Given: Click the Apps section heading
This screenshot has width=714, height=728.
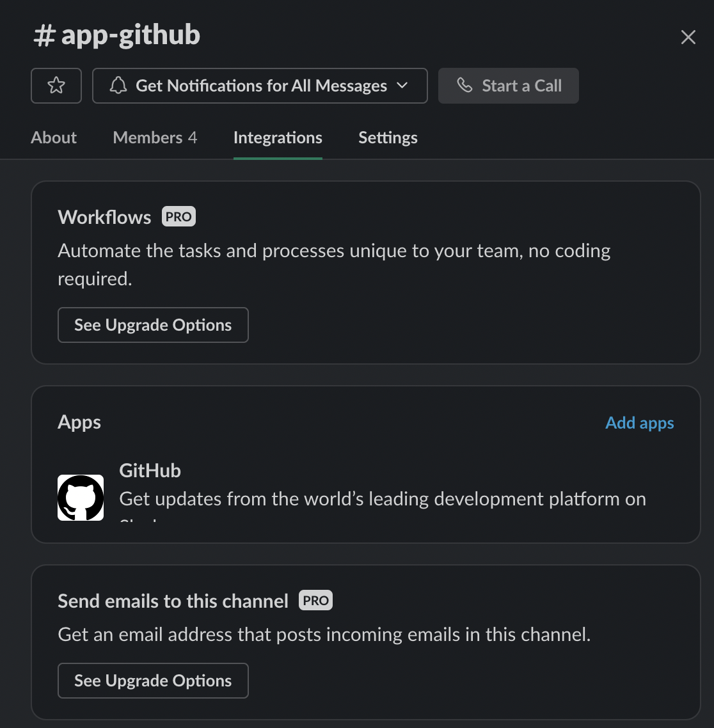Looking at the screenshot, I should click(x=79, y=422).
